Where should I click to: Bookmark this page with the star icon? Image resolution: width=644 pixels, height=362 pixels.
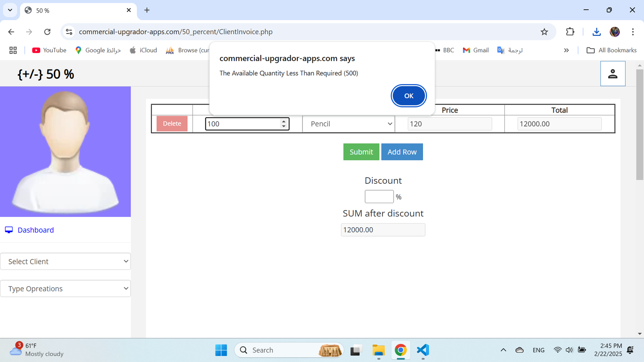point(544,32)
